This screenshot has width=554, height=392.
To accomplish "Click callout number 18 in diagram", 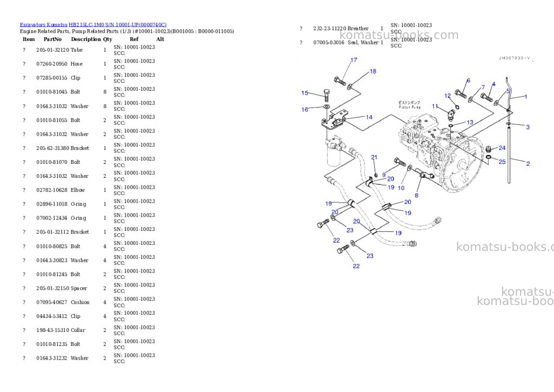I will 373,71.
